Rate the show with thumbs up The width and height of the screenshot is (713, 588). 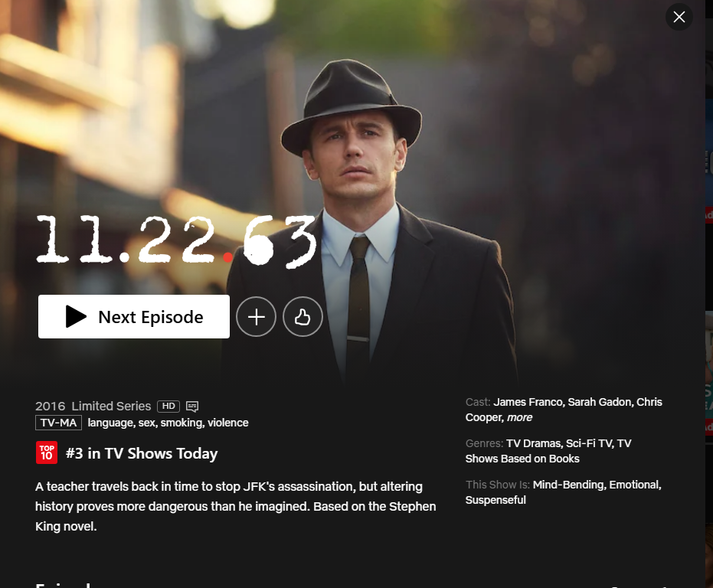point(303,316)
